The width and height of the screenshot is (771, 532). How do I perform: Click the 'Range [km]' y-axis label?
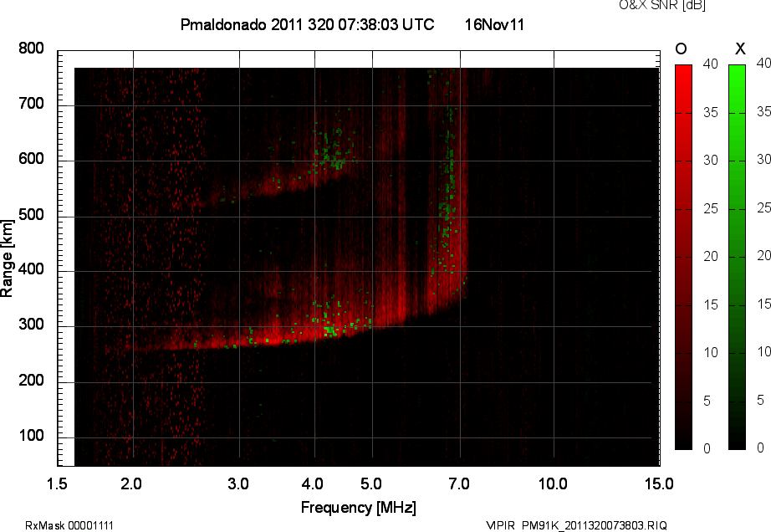tap(7, 258)
